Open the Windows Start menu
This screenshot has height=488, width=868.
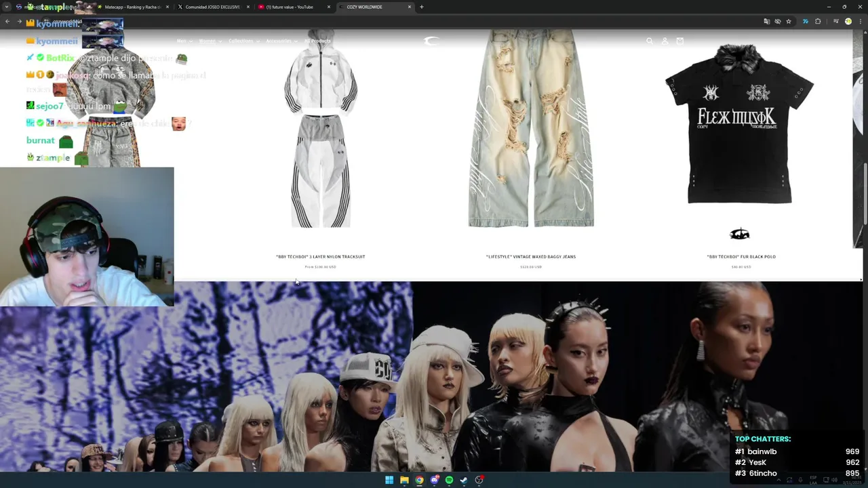(389, 480)
